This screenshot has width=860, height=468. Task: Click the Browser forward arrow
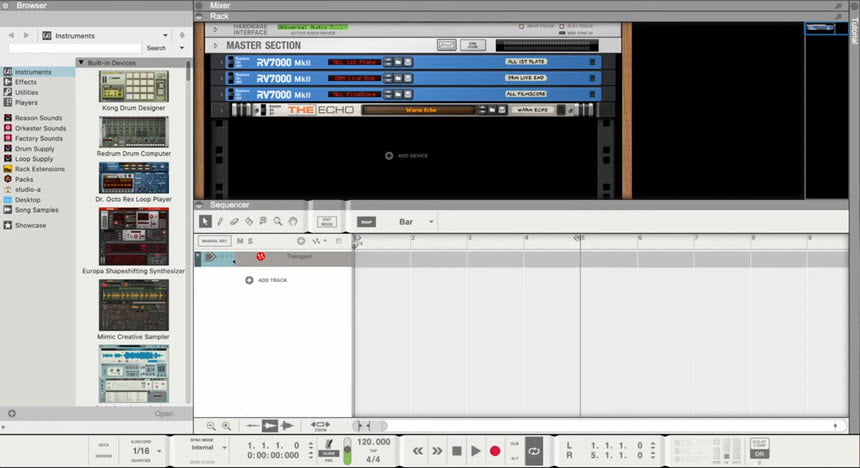pos(26,35)
